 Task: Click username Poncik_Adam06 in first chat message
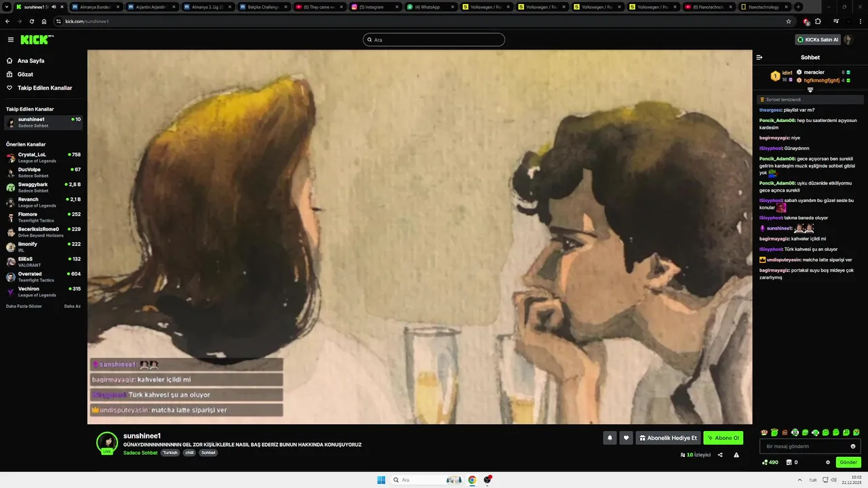pos(777,121)
